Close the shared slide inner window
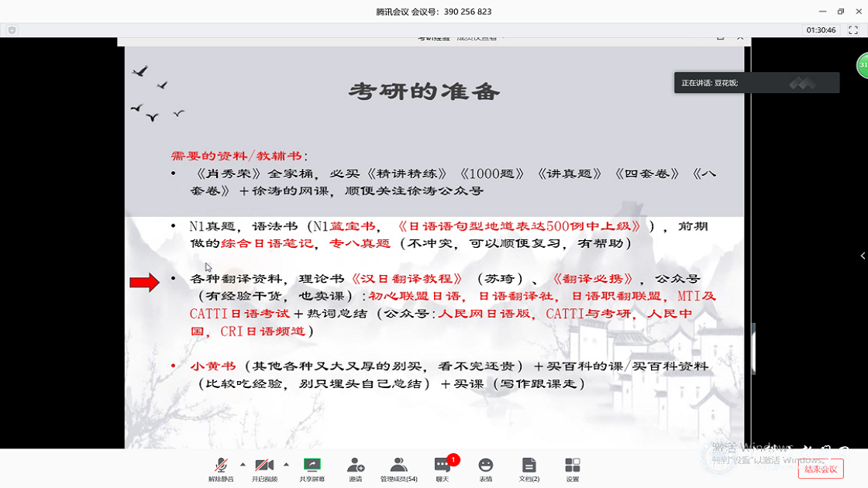868x488 pixels. (x=740, y=36)
